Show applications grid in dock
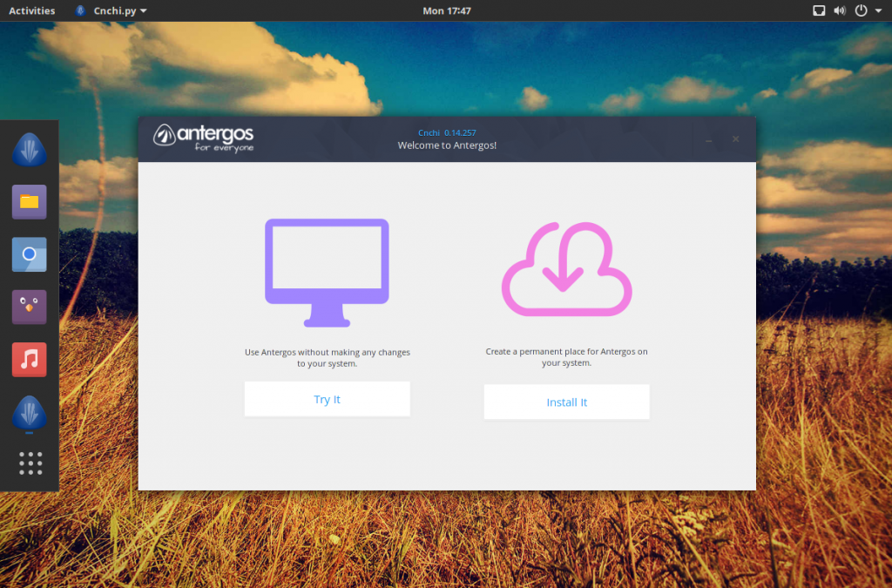The width and height of the screenshot is (892, 588). pos(30,463)
